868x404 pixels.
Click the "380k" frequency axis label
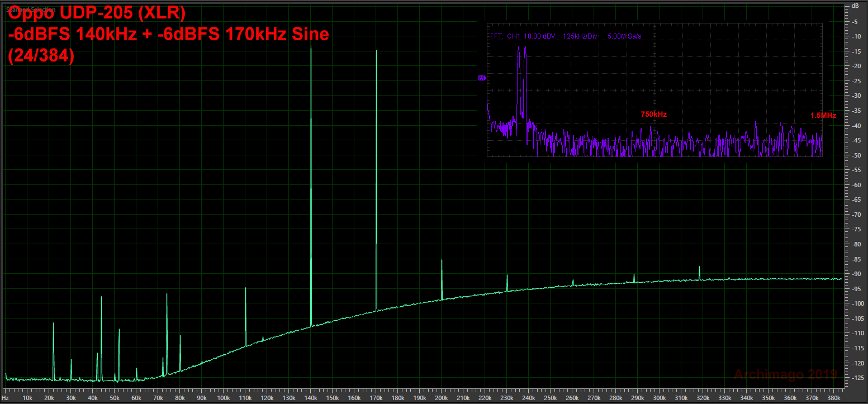834,398
